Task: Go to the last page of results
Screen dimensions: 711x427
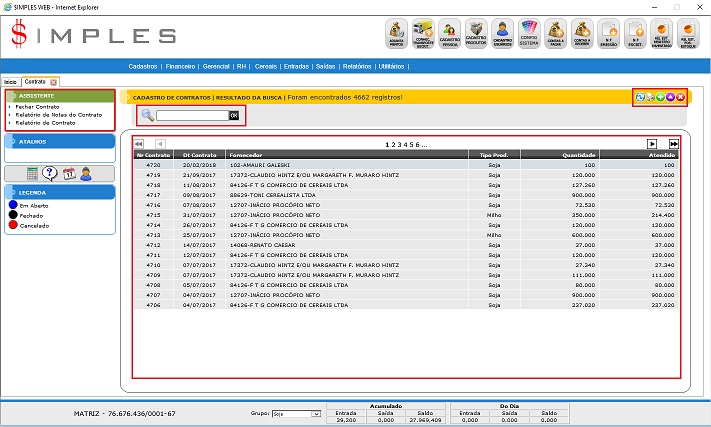Action: click(x=674, y=145)
